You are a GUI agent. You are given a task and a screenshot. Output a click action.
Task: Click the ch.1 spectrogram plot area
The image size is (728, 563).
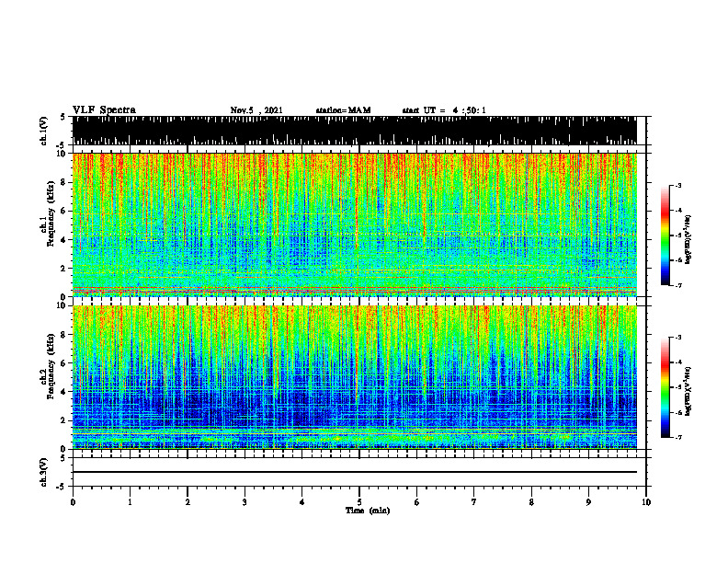[354, 224]
